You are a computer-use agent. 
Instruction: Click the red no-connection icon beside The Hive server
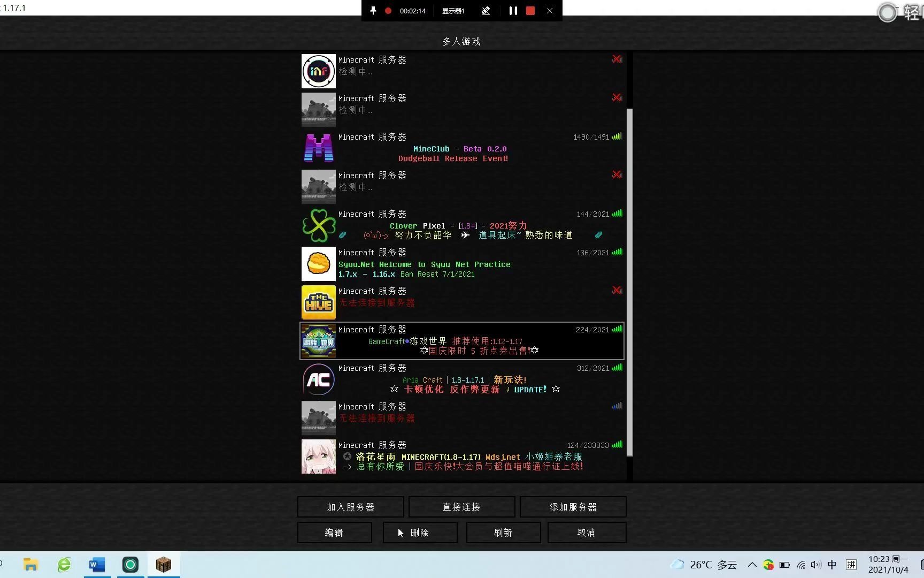coord(617,290)
